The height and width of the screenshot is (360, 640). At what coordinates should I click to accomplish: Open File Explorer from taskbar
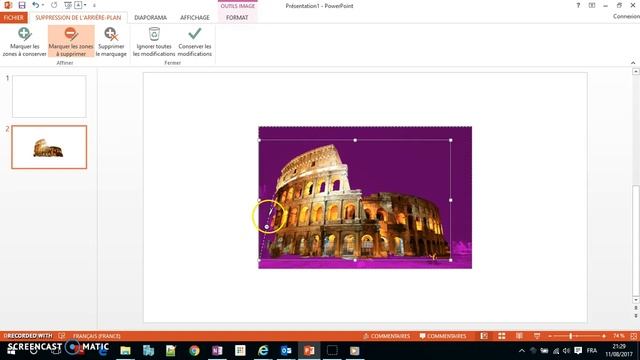[x=125, y=351]
